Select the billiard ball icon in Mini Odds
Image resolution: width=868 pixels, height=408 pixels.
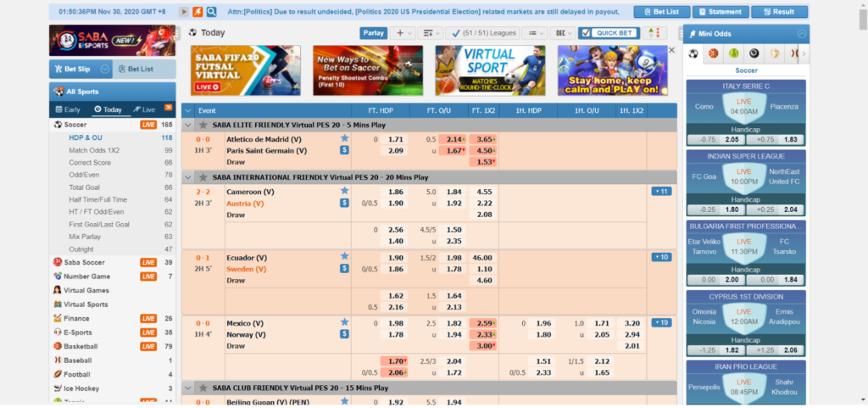(754, 53)
